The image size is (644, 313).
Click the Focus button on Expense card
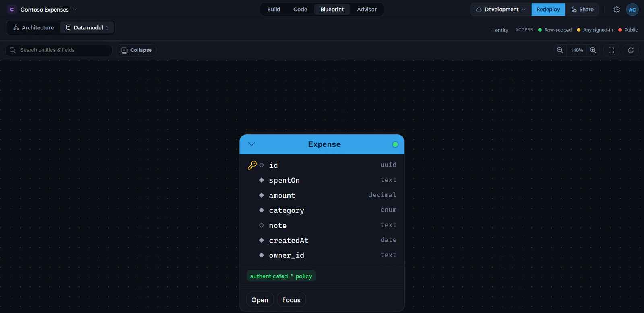(291, 300)
